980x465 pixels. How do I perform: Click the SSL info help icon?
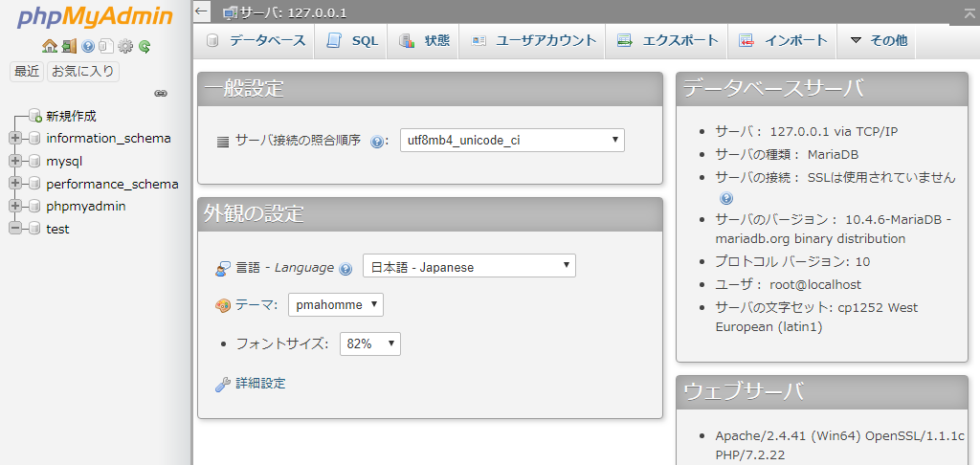point(726,198)
